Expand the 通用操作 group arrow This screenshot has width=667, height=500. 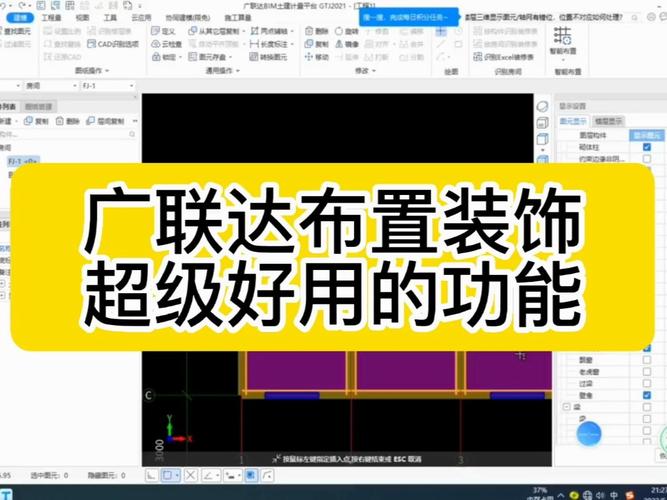click(238, 71)
